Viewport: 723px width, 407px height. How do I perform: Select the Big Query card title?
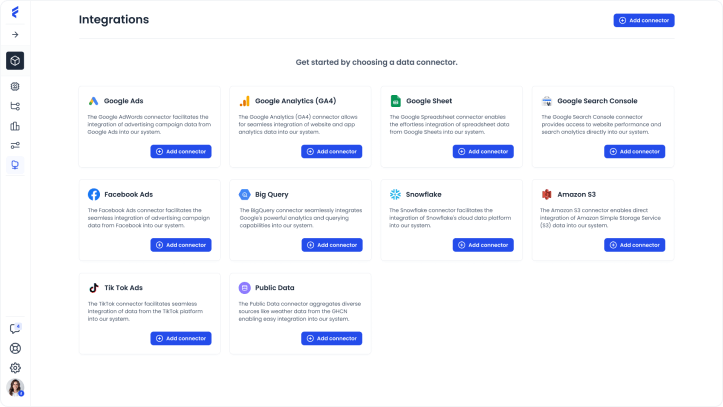(272, 195)
